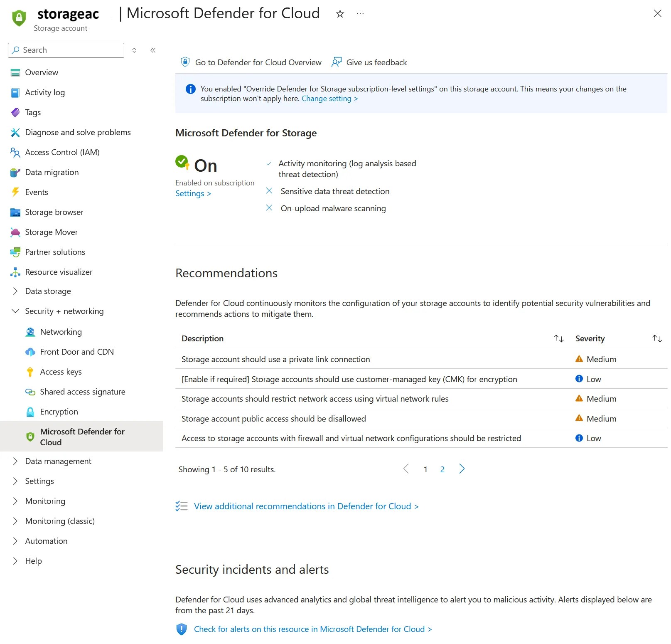Close the Defender for Cloud blade

click(658, 14)
